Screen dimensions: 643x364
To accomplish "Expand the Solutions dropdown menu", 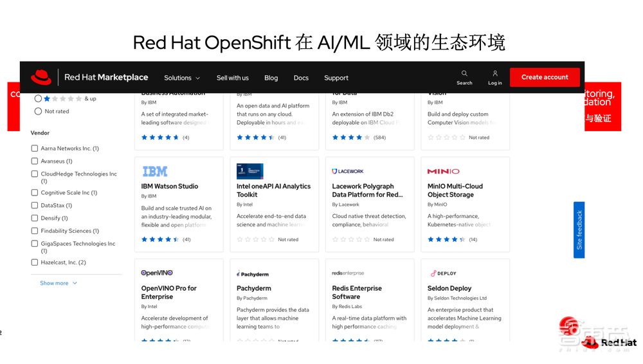I will pos(182,78).
